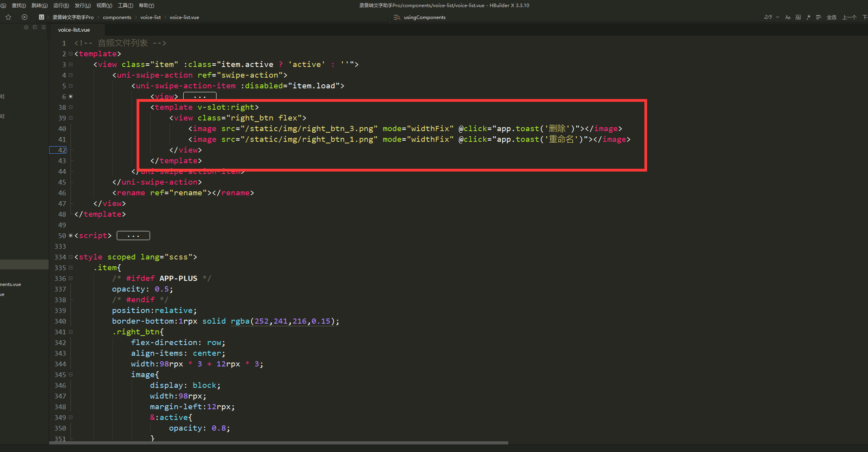Open the 2/5 match count dropdown
Viewport: 868px width, 452px height.
(x=777, y=17)
